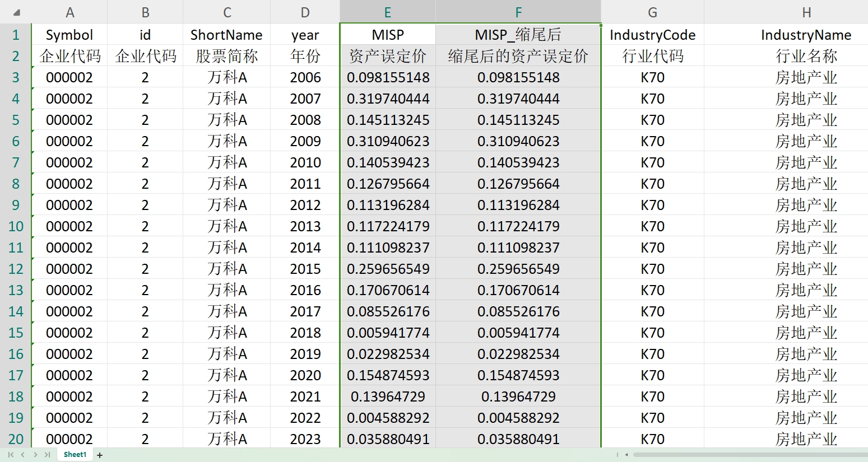868x462 pixels.
Task: Go to the previous sheet arrow
Action: pos(23,455)
